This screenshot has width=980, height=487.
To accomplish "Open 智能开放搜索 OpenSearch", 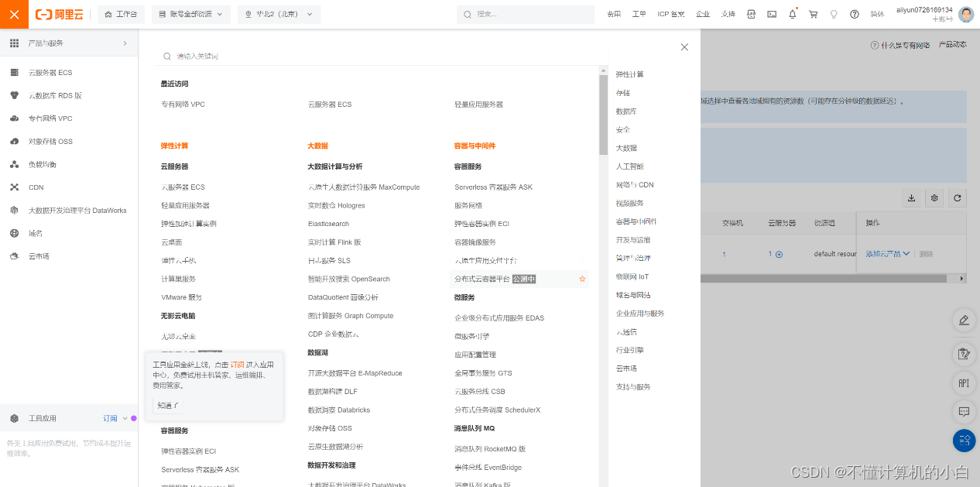I will click(349, 279).
